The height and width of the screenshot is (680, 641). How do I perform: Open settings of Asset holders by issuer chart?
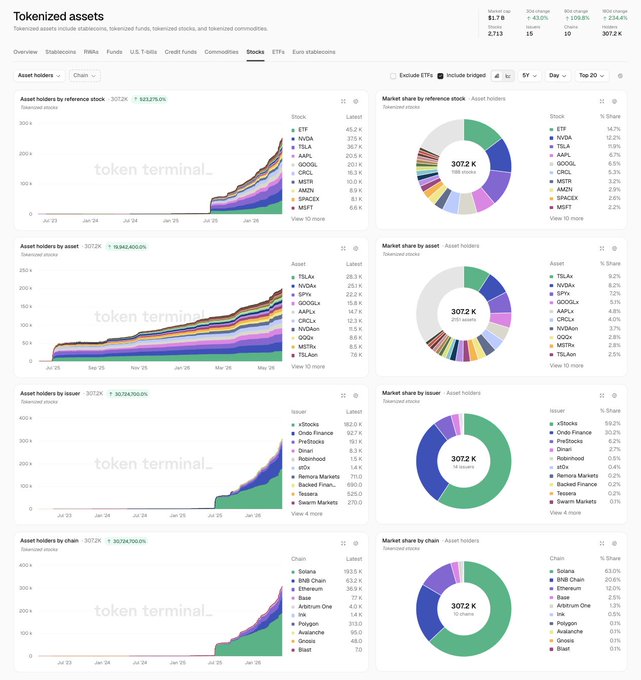pos(356,396)
